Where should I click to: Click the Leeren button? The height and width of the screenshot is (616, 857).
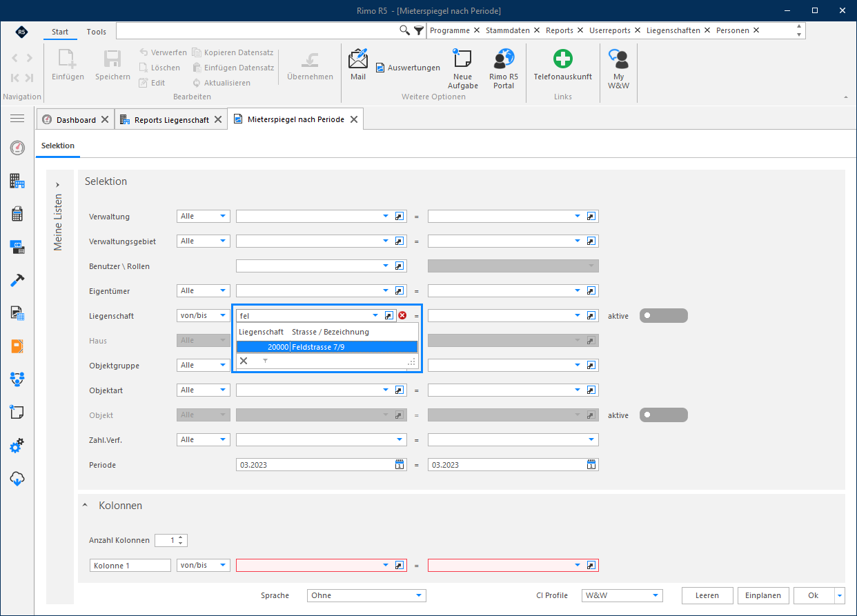(707, 595)
